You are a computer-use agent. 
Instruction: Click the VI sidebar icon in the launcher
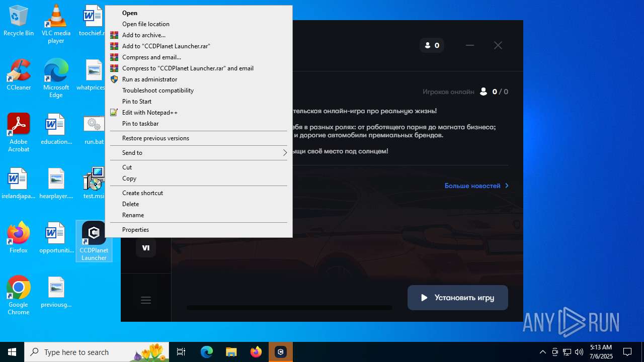tap(146, 247)
